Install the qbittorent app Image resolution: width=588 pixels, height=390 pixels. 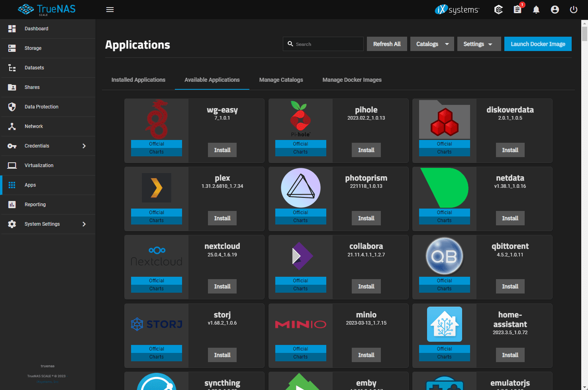click(510, 286)
